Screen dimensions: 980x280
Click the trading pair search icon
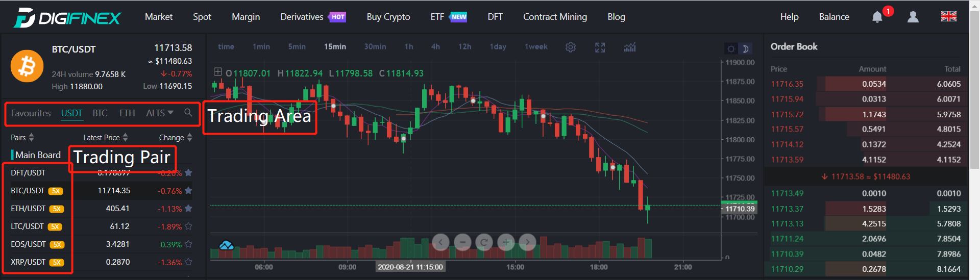(188, 113)
